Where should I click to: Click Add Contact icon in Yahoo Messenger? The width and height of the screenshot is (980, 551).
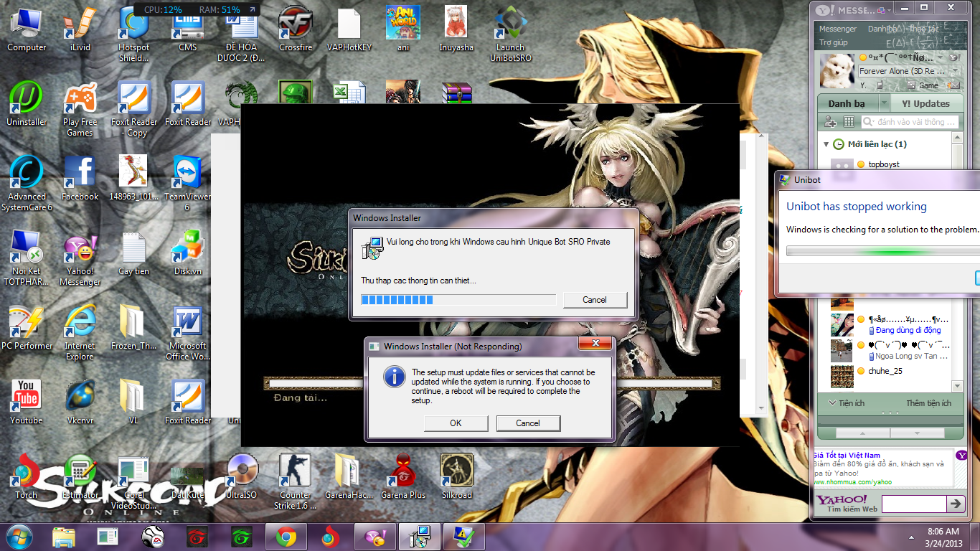(x=831, y=122)
